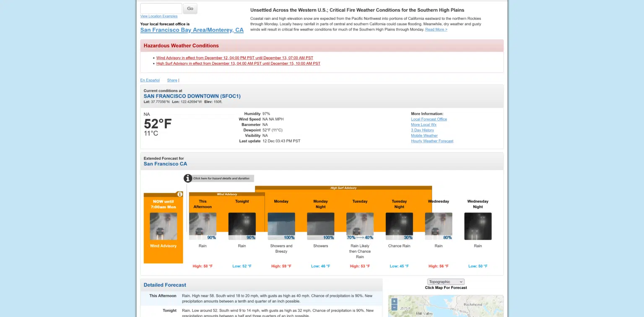Open the 3 Day History link
Image resolution: width=644 pixels, height=317 pixels.
(x=422, y=130)
